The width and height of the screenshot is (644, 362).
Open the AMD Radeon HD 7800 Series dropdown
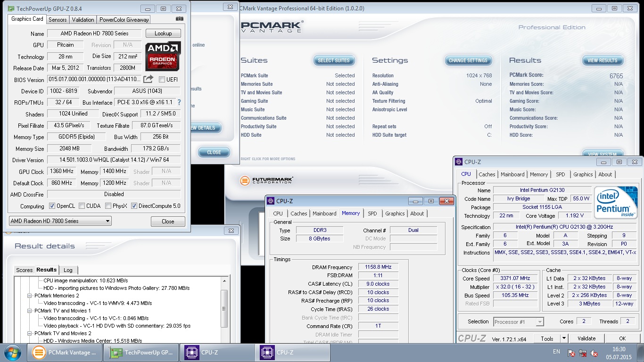tap(60, 221)
